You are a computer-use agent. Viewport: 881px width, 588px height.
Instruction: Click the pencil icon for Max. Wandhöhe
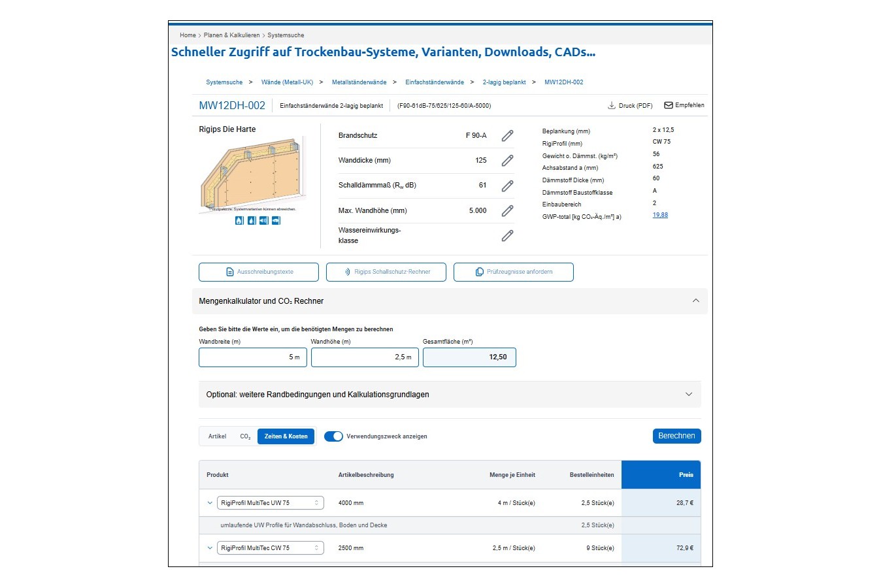point(507,211)
